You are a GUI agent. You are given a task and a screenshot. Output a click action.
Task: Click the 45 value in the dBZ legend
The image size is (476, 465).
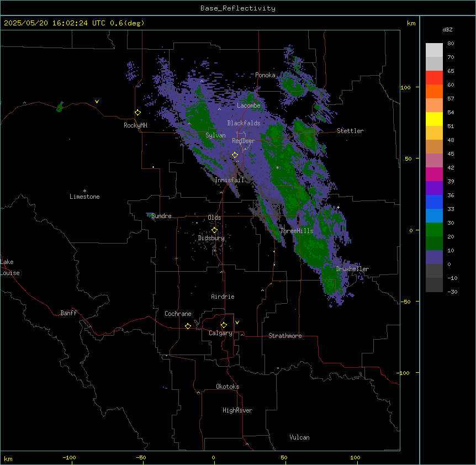point(451,154)
